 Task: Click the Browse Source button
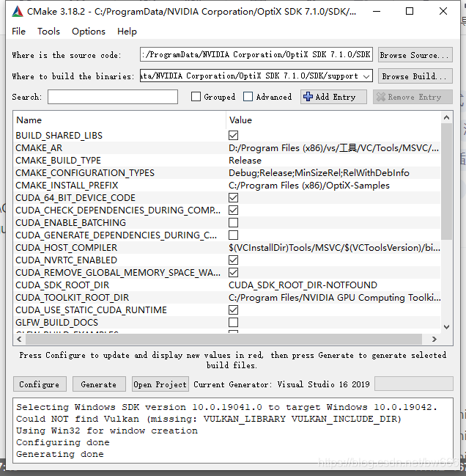pyautogui.click(x=415, y=55)
